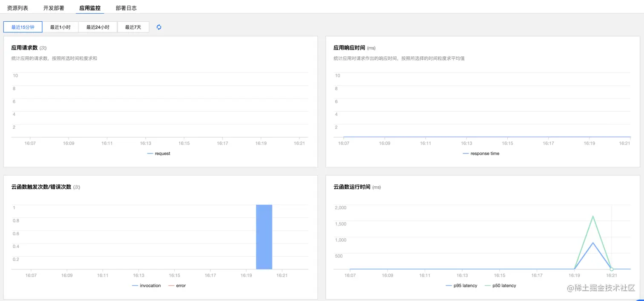Click the 应用请求数 chart title
Image resolution: width=644 pixels, height=301 pixels.
[x=24, y=48]
